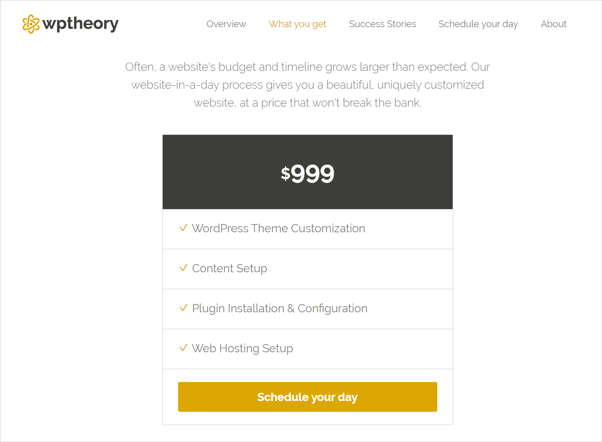602x442 pixels.
Task: Click checkmark beside WordPress Theme Customization
Action: (x=184, y=228)
